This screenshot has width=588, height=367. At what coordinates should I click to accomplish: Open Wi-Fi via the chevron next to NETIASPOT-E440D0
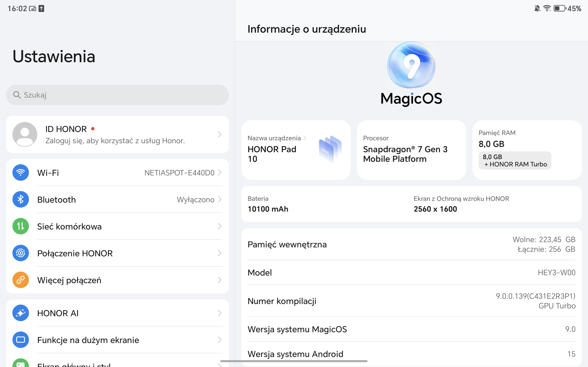220,172
